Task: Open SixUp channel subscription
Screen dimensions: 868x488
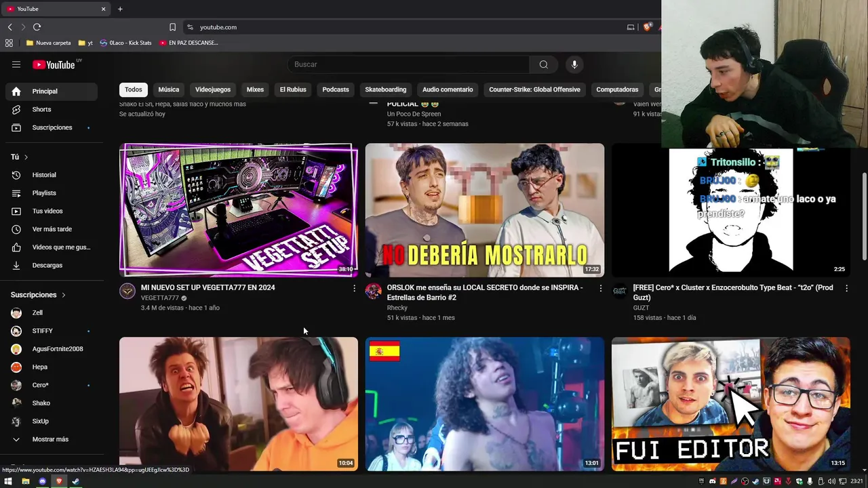Action: tap(52, 421)
